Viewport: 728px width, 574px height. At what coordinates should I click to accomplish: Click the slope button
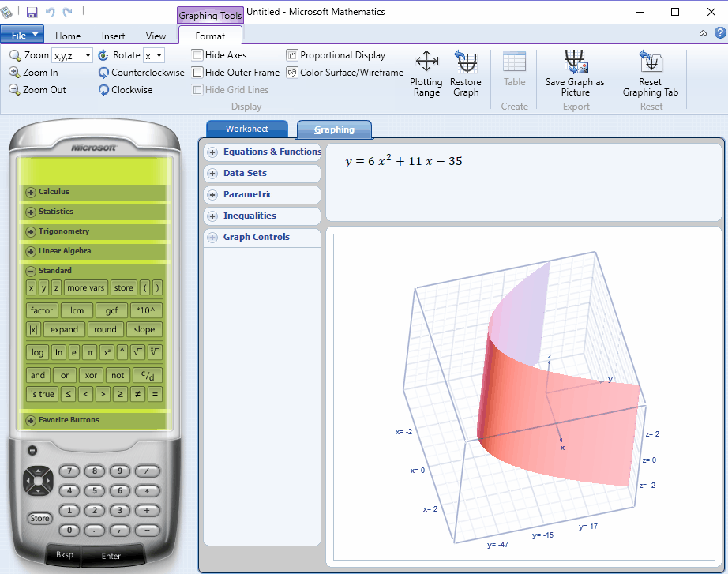144,329
